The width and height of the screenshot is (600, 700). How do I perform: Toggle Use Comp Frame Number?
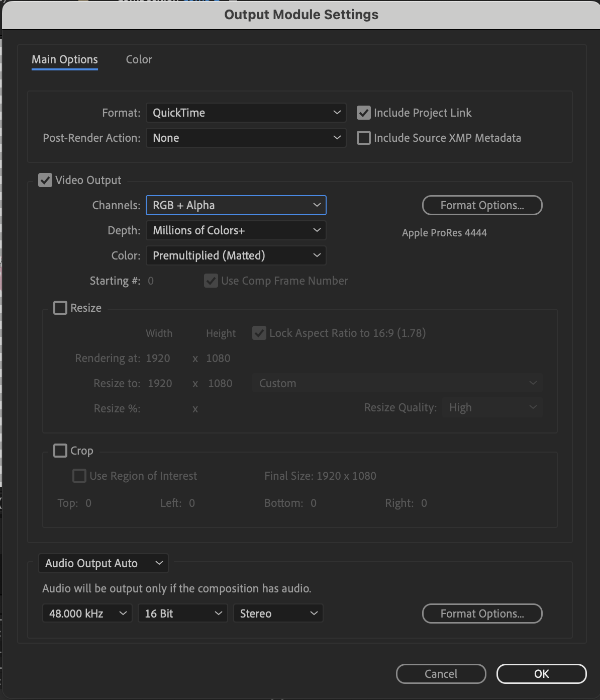tap(211, 281)
